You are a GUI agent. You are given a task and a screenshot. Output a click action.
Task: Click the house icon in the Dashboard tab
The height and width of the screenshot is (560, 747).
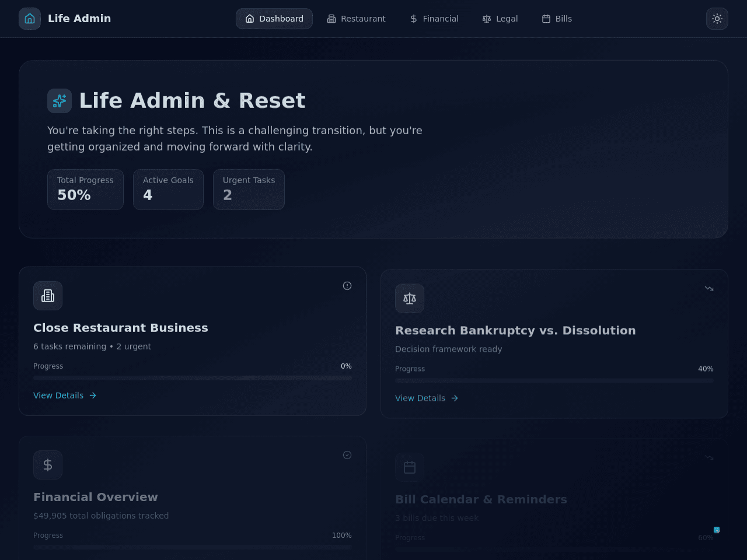pos(250,19)
